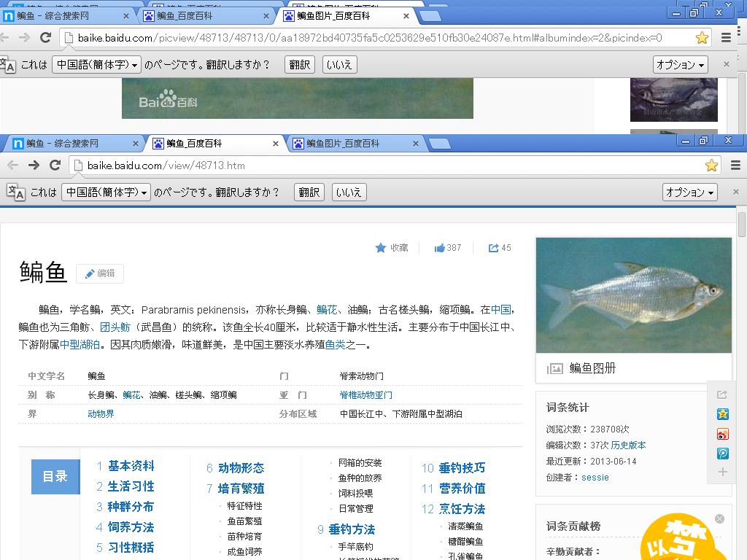747x560 pixels.
Task: Open the オプション dropdown in the back window
Action: [x=680, y=65]
